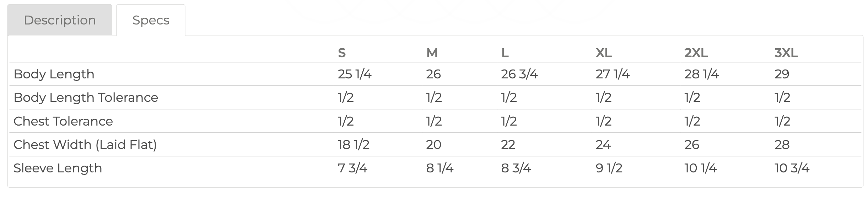Click the 26 3/4 Body Length value
The height and width of the screenshot is (210, 868).
pyautogui.click(x=519, y=74)
